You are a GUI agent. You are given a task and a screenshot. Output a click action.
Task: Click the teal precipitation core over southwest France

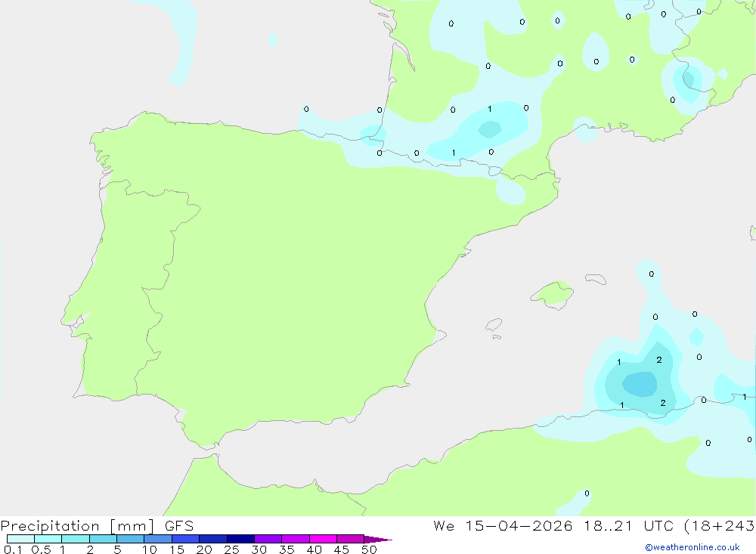coord(490,128)
